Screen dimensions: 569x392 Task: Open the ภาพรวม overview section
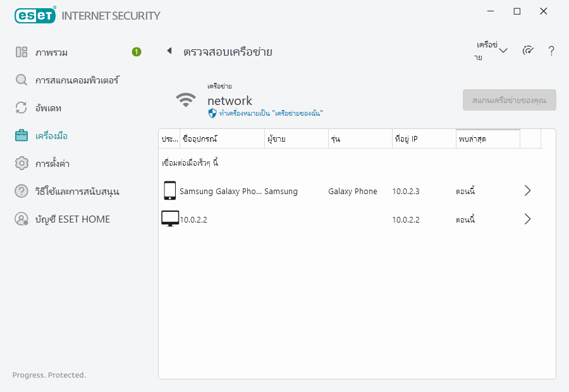51,52
